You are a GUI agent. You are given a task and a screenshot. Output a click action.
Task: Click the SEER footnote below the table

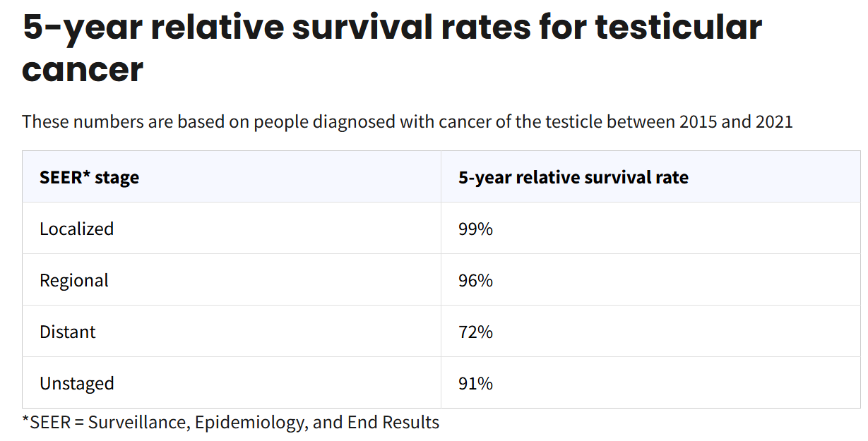point(231,423)
